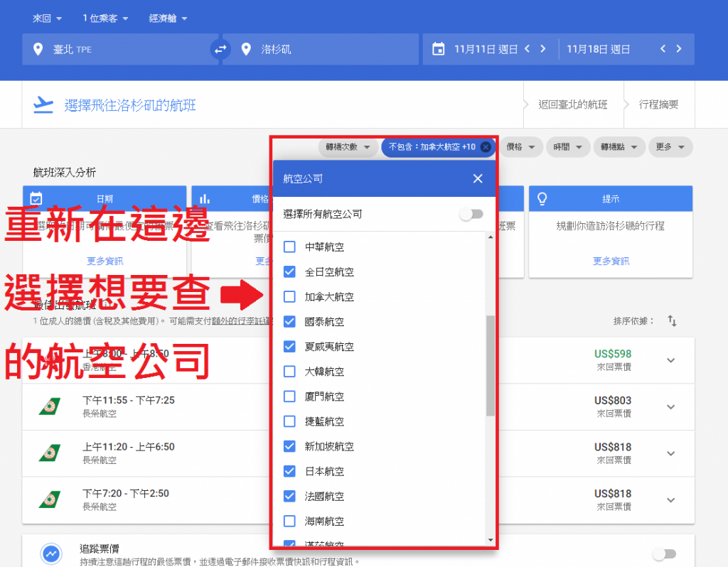Open the 經濟艙 cabin class dropdown

(168, 18)
